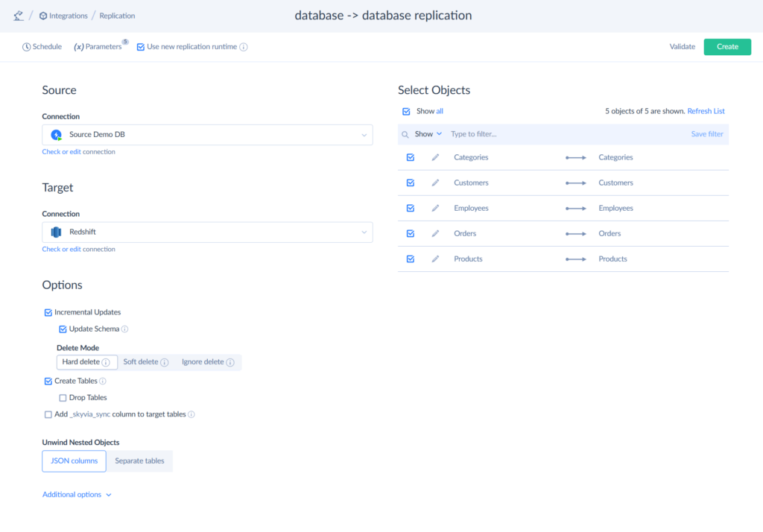Click the Categories mapping arrow

tap(576, 158)
